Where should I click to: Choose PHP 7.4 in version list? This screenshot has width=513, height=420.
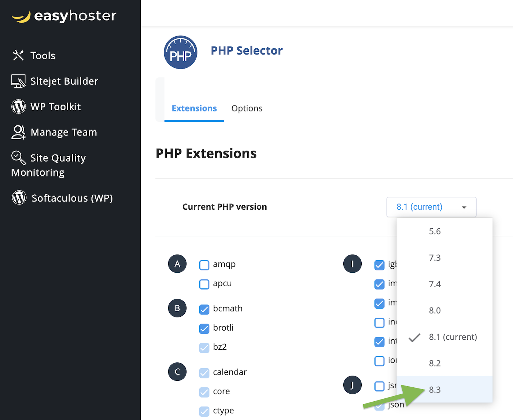[435, 284]
